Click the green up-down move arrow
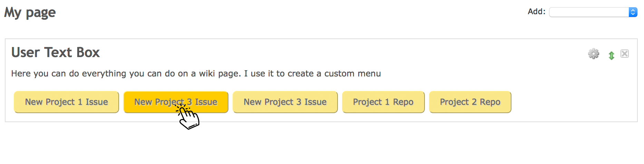Image resolution: width=644 pixels, height=164 pixels. coord(611,55)
